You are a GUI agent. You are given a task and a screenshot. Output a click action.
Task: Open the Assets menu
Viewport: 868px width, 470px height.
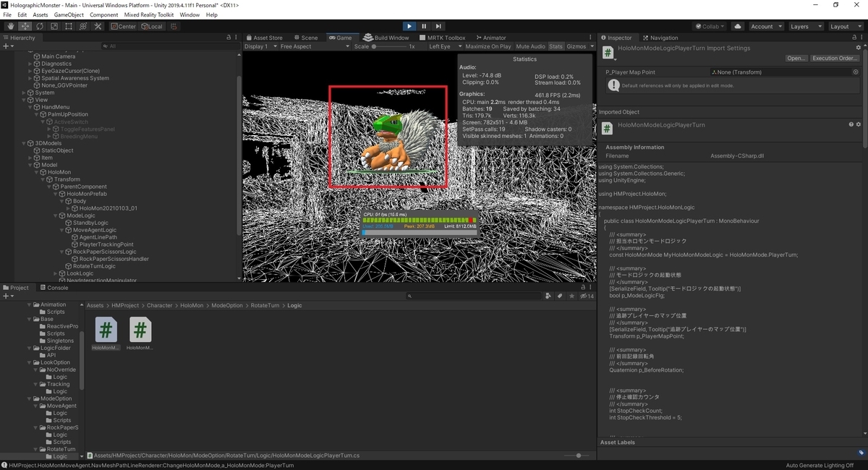[41, 14]
